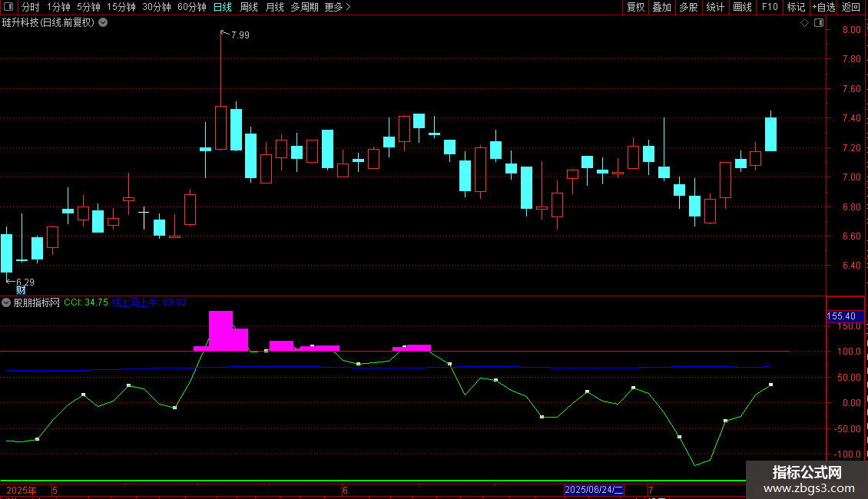The image size is (868, 499).
Task: Select the 30分钟 period tab
Action: [157, 7]
